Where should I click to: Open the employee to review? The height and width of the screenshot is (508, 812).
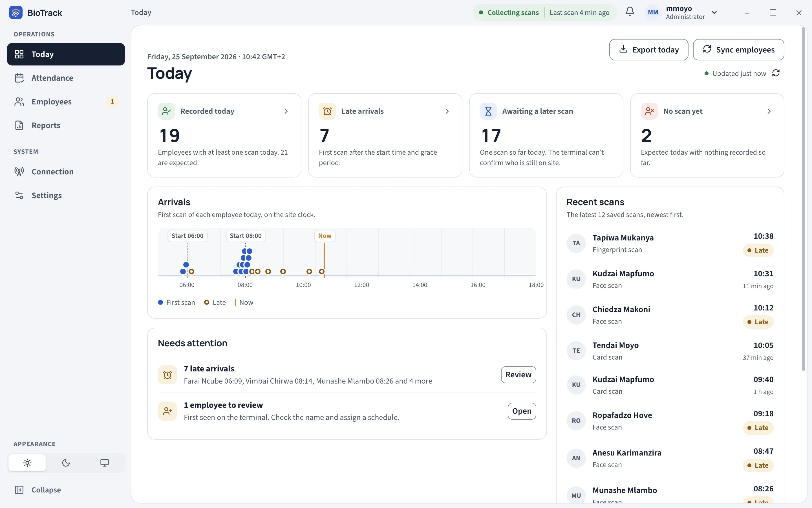point(522,411)
